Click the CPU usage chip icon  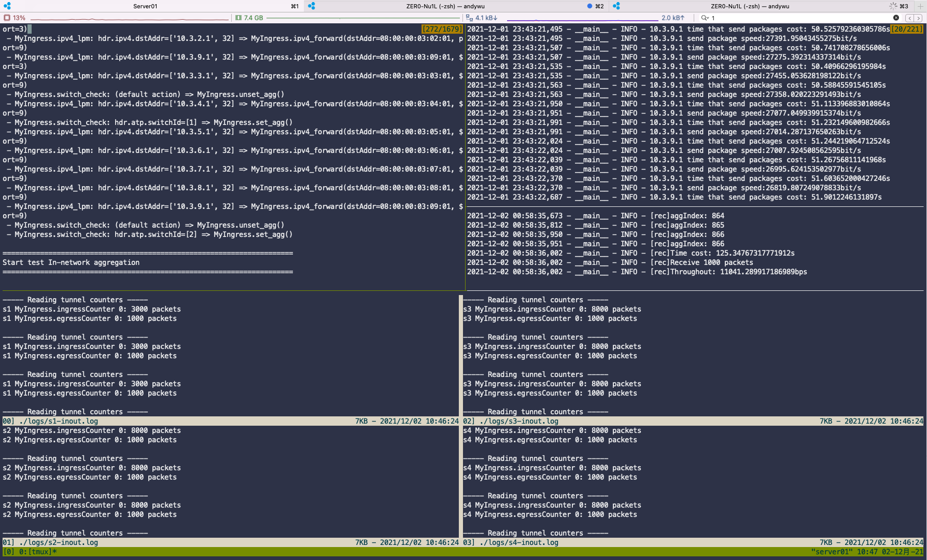[x=7, y=18]
